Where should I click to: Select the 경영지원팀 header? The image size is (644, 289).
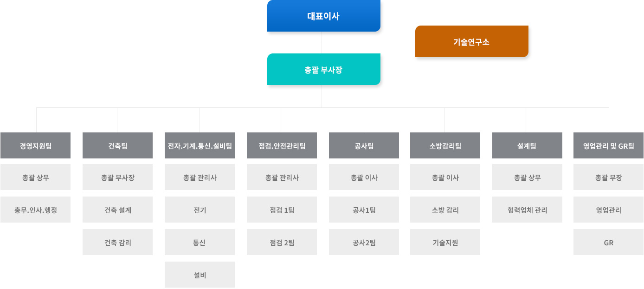(35, 145)
